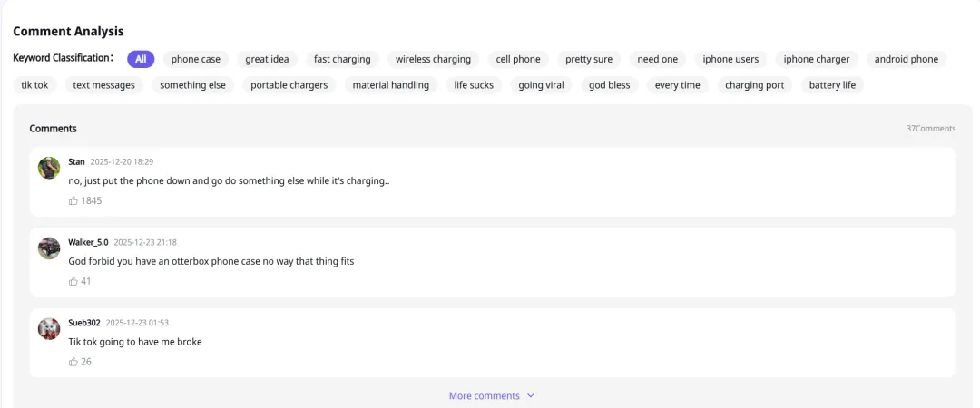Choose the charging port keyword filter
This screenshot has width=980, height=408.
click(x=754, y=84)
